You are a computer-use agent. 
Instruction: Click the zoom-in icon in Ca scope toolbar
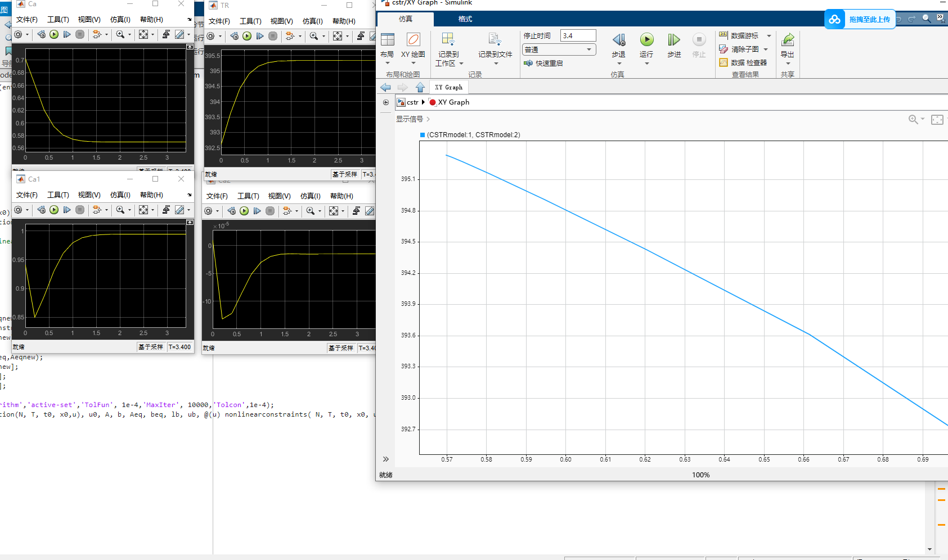[120, 35]
